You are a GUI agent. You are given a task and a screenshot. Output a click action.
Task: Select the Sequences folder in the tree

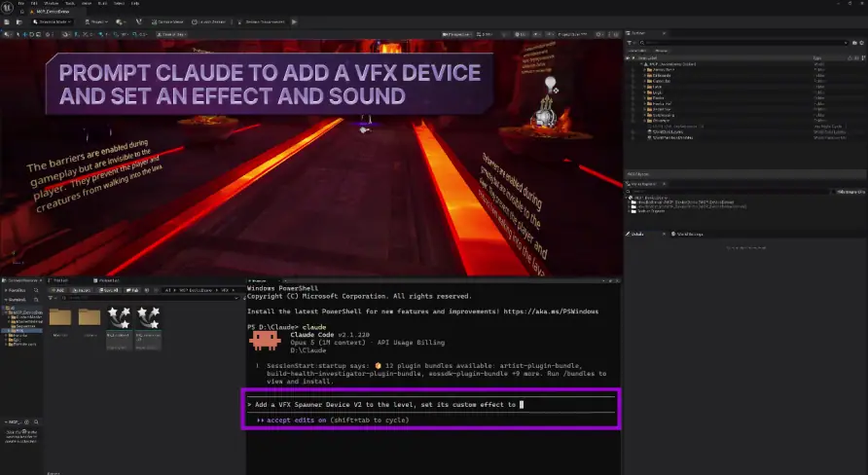pyautogui.click(x=23, y=326)
